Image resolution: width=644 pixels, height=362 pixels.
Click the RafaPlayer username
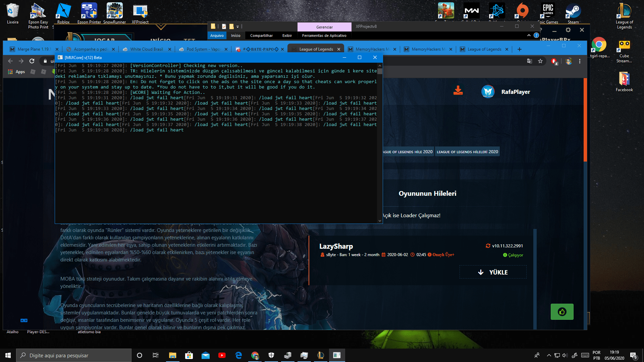point(516,92)
